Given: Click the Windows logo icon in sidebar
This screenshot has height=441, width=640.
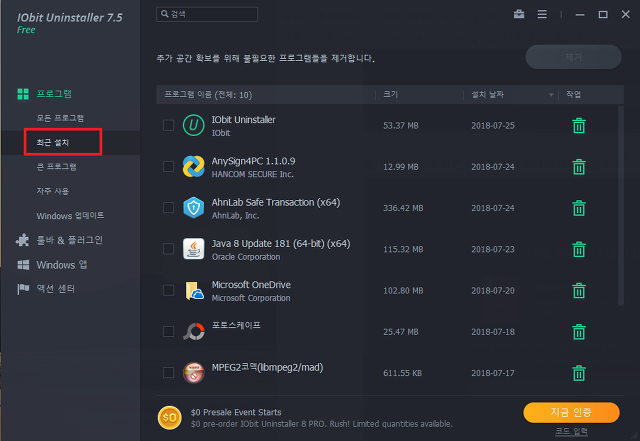Looking at the screenshot, I should (23, 265).
